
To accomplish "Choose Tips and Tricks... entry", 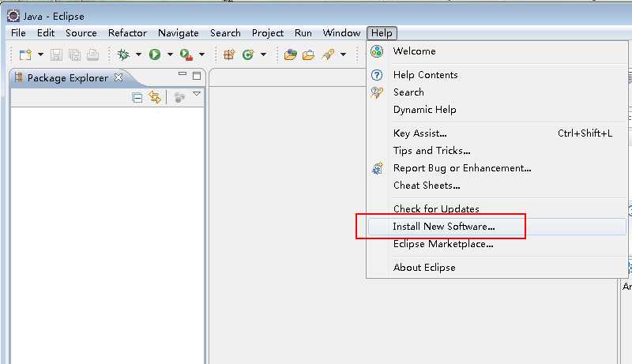I will point(497,151).
